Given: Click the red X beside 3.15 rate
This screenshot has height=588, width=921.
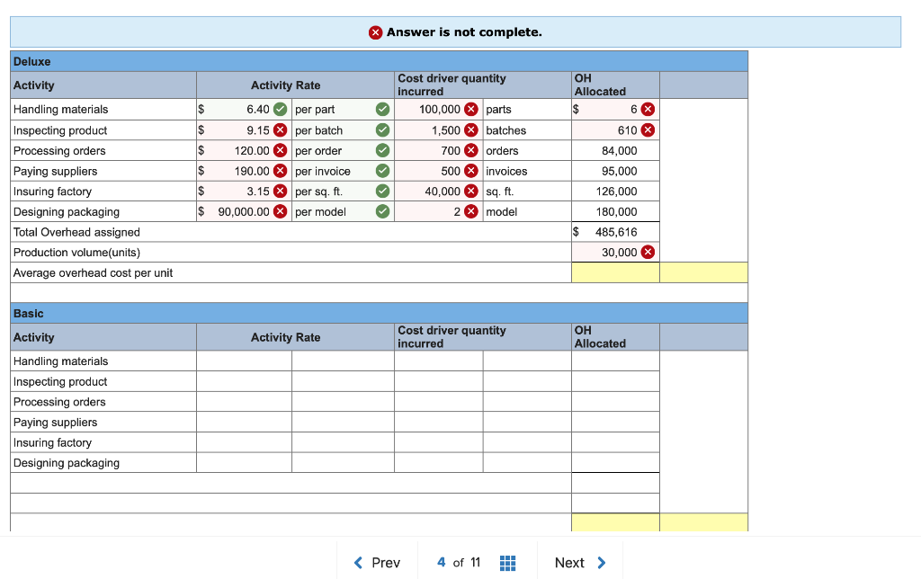Looking at the screenshot, I should 281,191.
